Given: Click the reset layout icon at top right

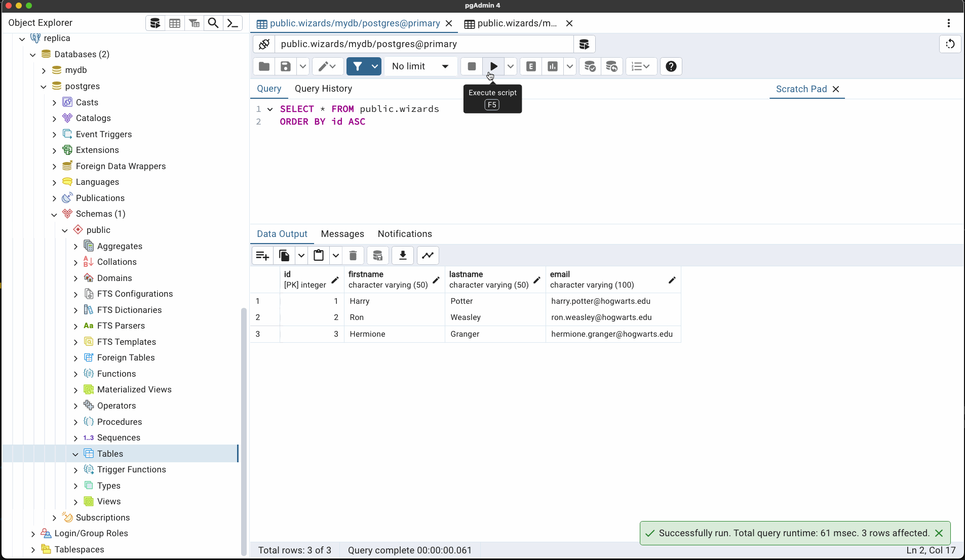Looking at the screenshot, I should coord(950,44).
